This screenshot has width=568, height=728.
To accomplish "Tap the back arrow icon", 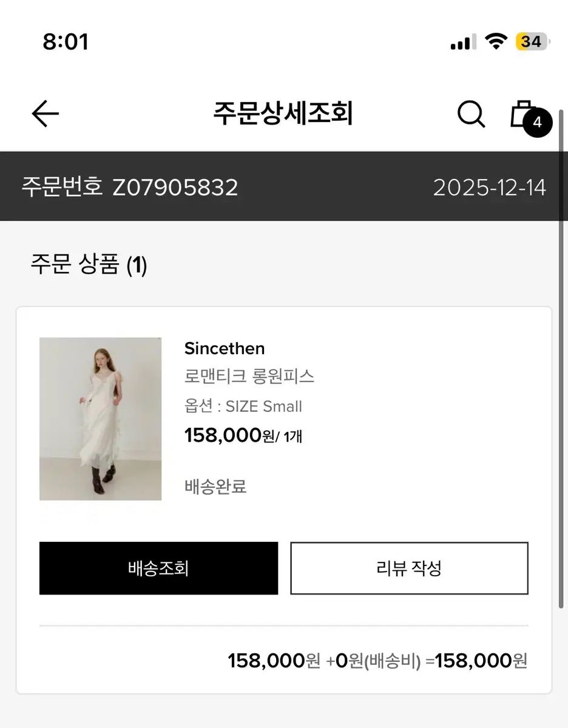I will click(45, 113).
